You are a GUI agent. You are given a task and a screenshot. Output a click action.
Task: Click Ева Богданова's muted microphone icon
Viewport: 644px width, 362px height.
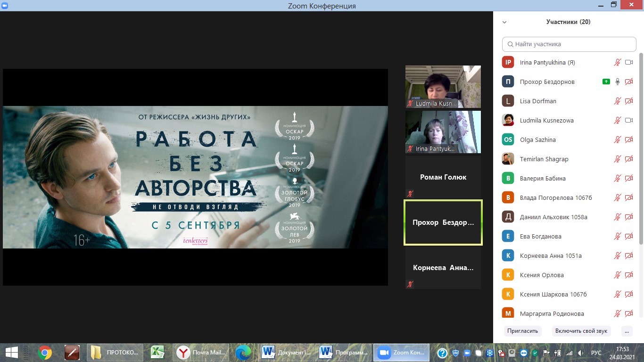click(617, 236)
